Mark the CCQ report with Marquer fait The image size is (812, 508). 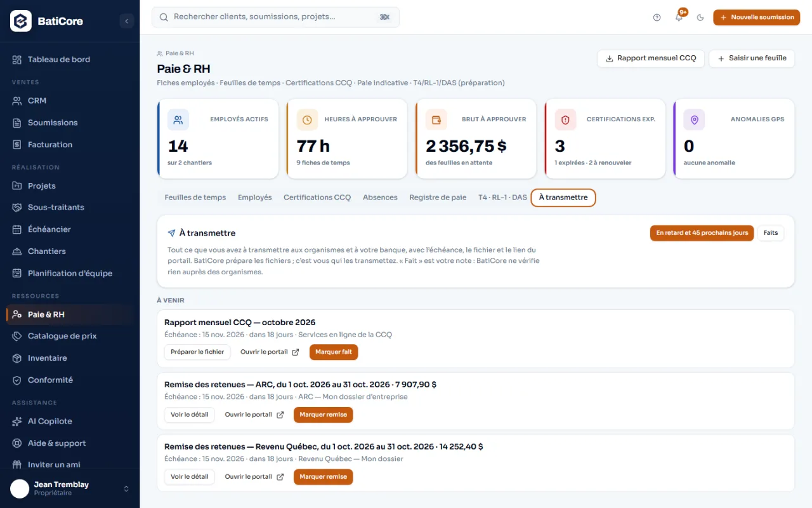(334, 352)
